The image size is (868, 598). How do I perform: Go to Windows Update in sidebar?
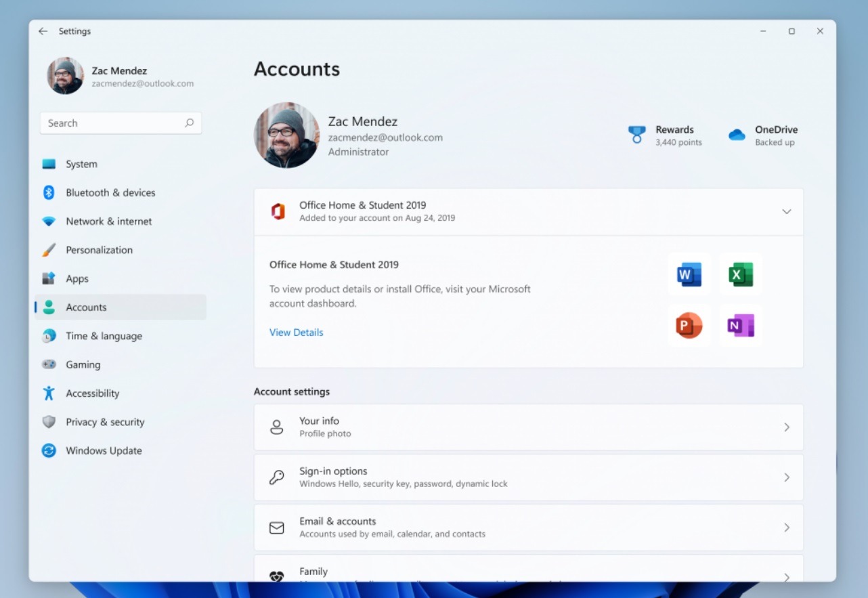pos(103,451)
